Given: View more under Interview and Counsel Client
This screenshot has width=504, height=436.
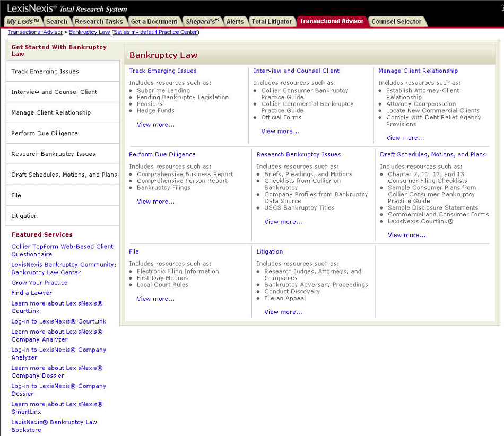Looking at the screenshot, I should [280, 132].
